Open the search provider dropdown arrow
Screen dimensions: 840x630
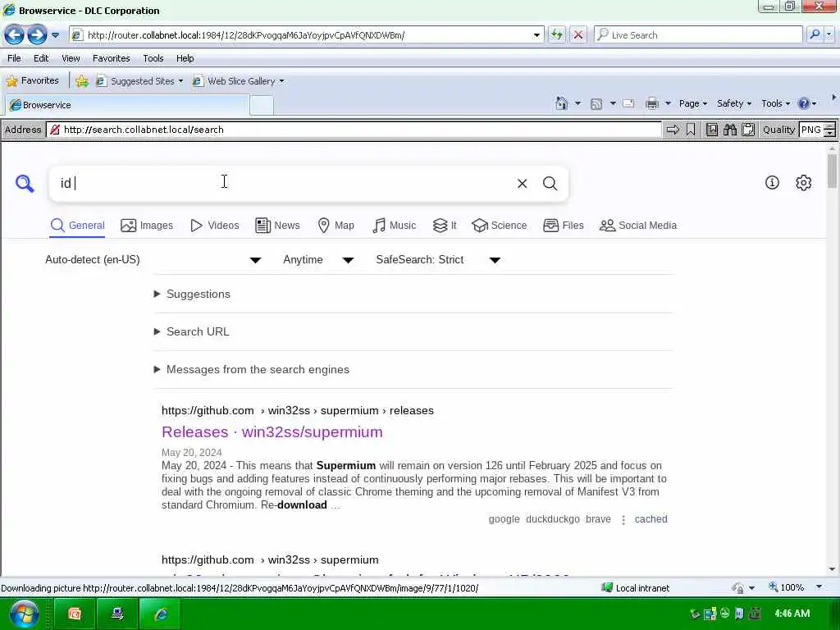829,34
